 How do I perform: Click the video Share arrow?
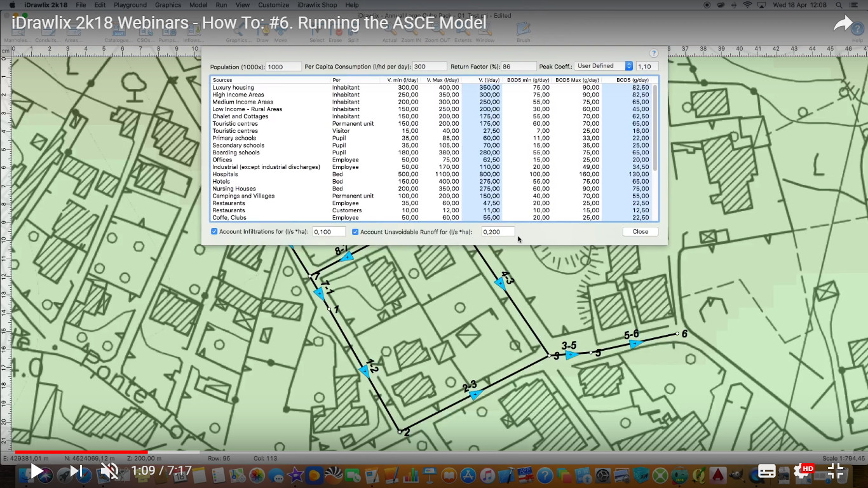coord(843,24)
